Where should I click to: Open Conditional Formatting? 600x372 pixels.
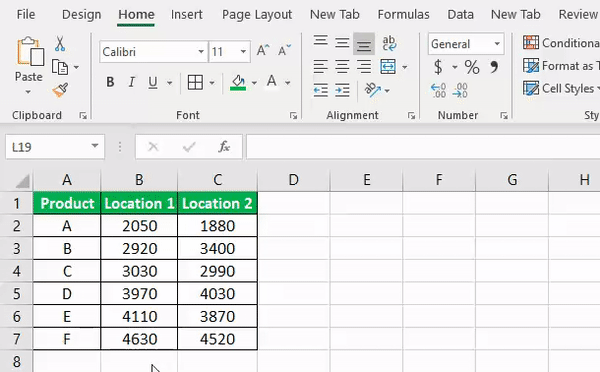click(x=561, y=43)
